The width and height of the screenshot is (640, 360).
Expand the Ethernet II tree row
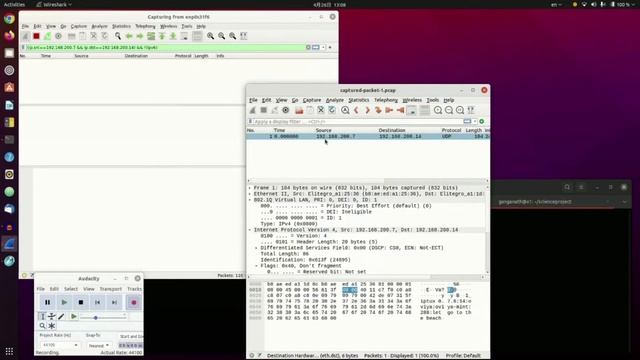click(250, 194)
